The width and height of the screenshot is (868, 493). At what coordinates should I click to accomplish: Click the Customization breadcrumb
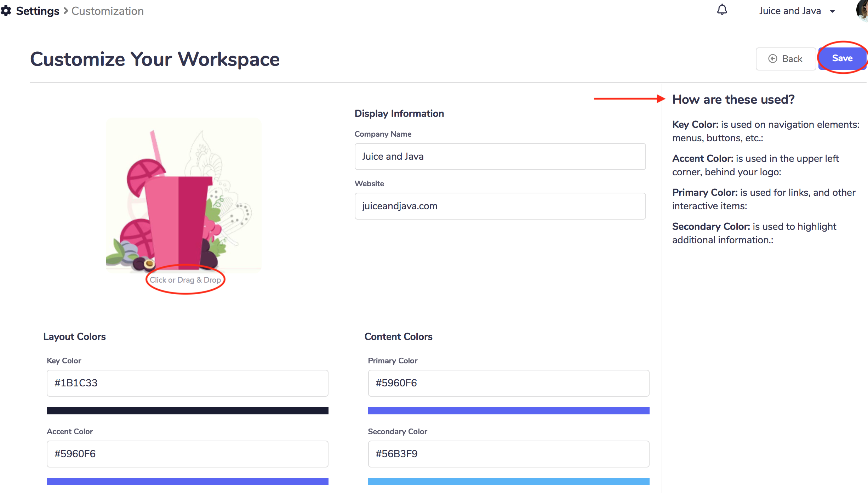coord(107,11)
